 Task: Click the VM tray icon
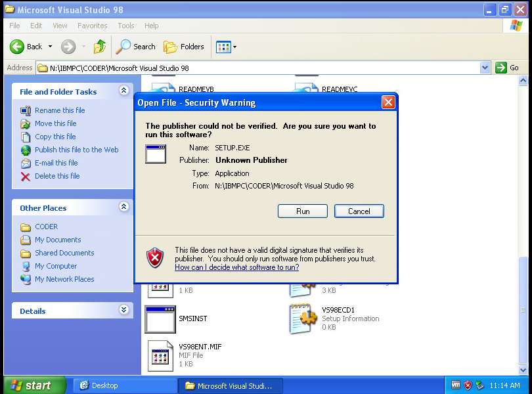click(456, 385)
